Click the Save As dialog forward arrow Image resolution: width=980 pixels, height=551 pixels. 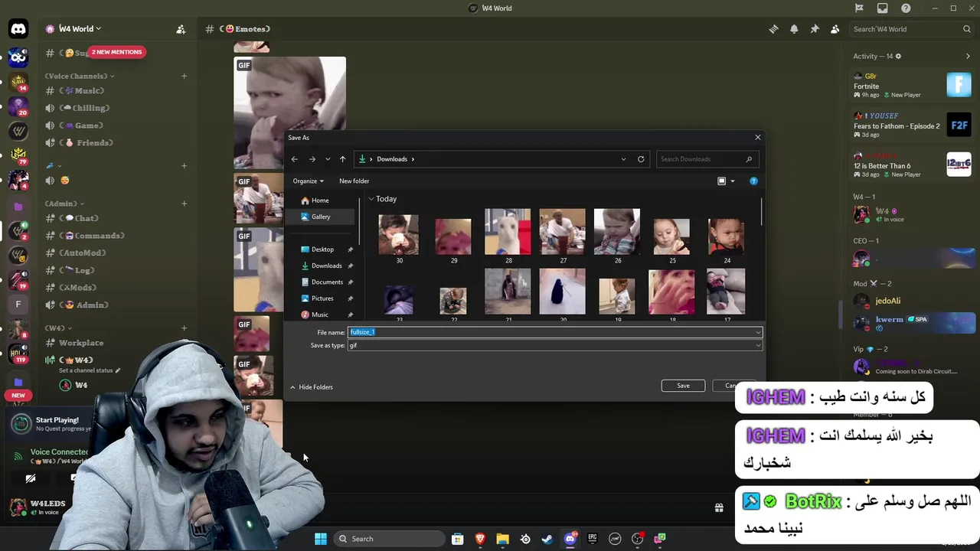click(312, 159)
